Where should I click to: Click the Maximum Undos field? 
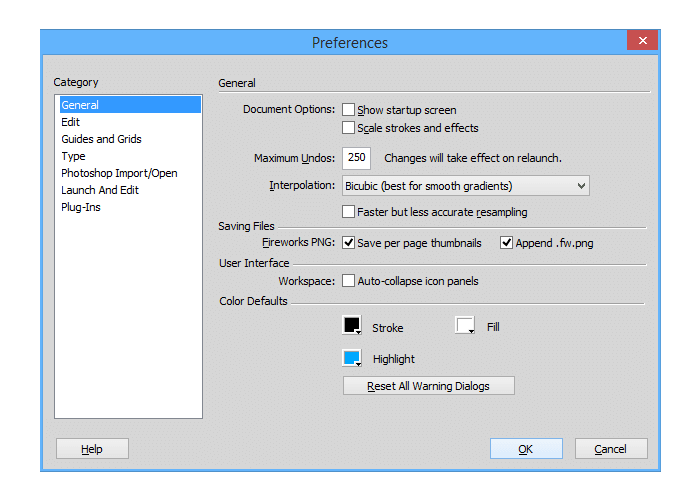pos(357,158)
